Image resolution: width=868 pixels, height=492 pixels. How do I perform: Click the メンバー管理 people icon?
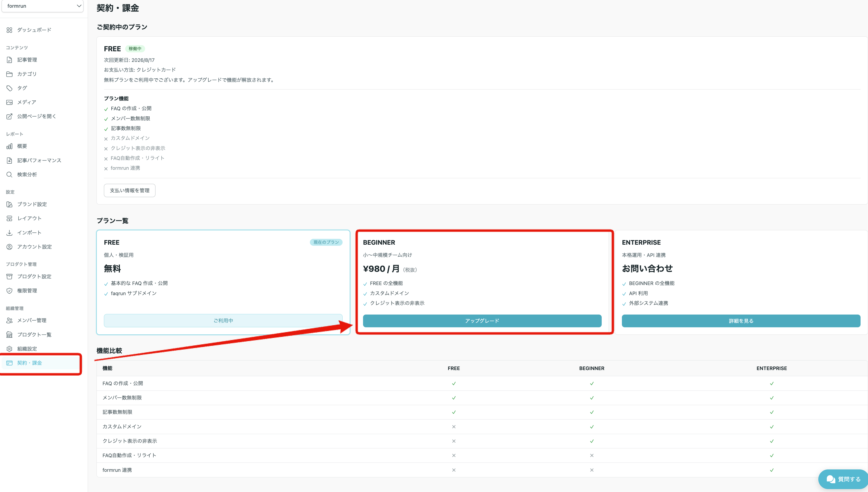click(x=10, y=321)
